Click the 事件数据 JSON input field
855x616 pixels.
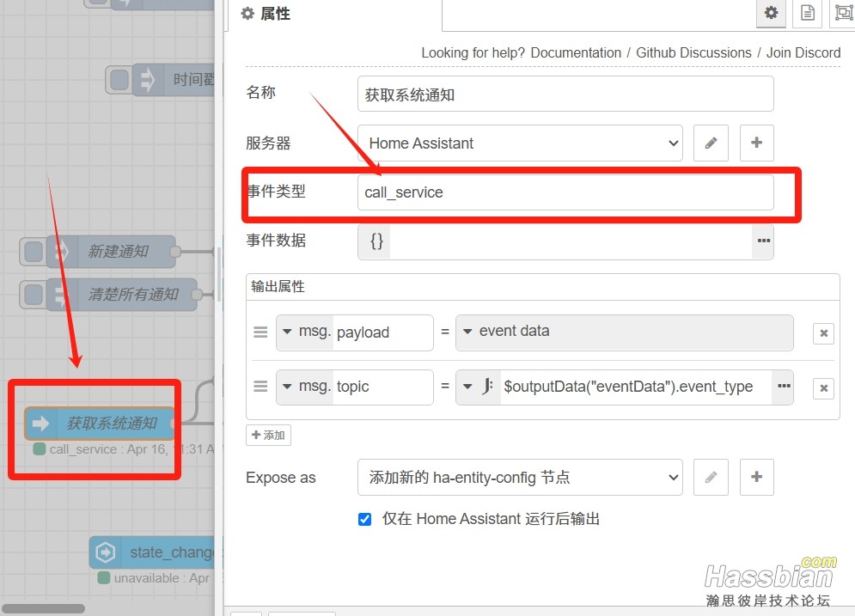point(571,241)
